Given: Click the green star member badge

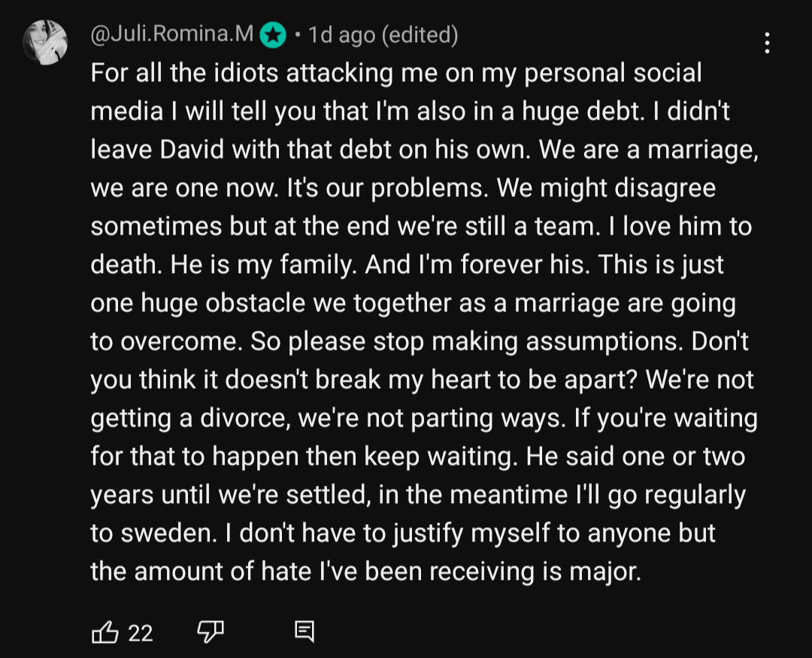Looking at the screenshot, I should click(x=273, y=35).
